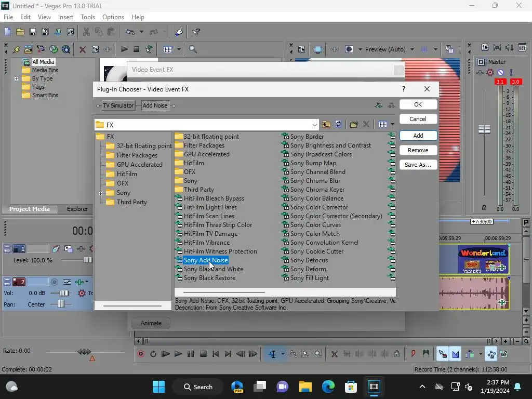Open a project with the folder icon
Screen dimensions: 532x399
20,32
